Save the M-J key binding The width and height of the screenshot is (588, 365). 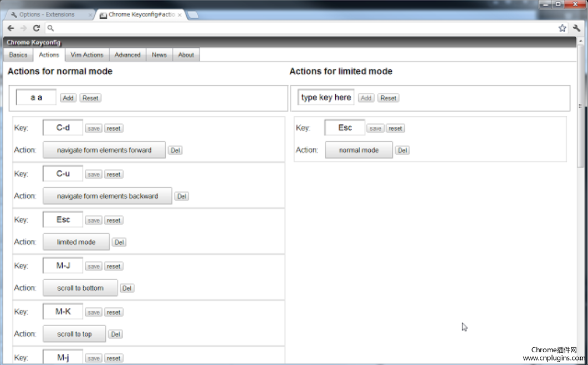click(x=94, y=266)
